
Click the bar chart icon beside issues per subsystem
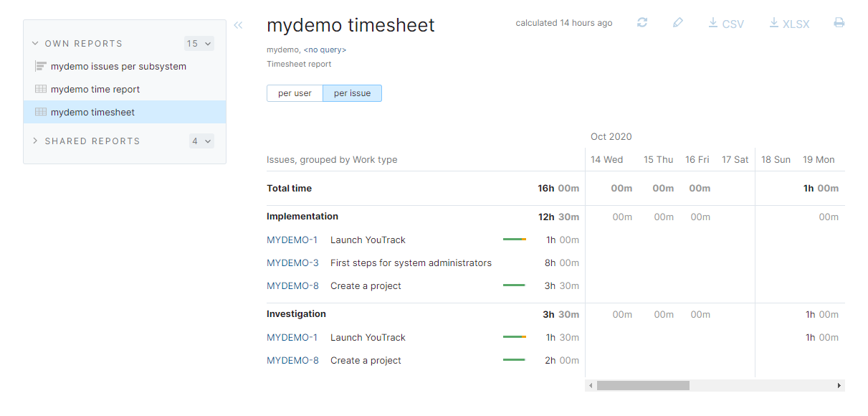click(x=41, y=66)
